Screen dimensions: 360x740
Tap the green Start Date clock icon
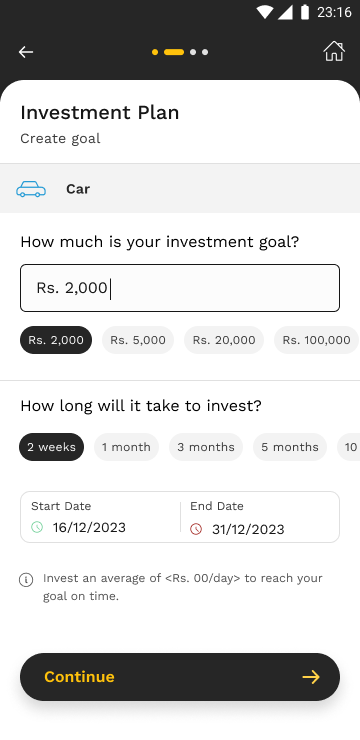[37, 527]
